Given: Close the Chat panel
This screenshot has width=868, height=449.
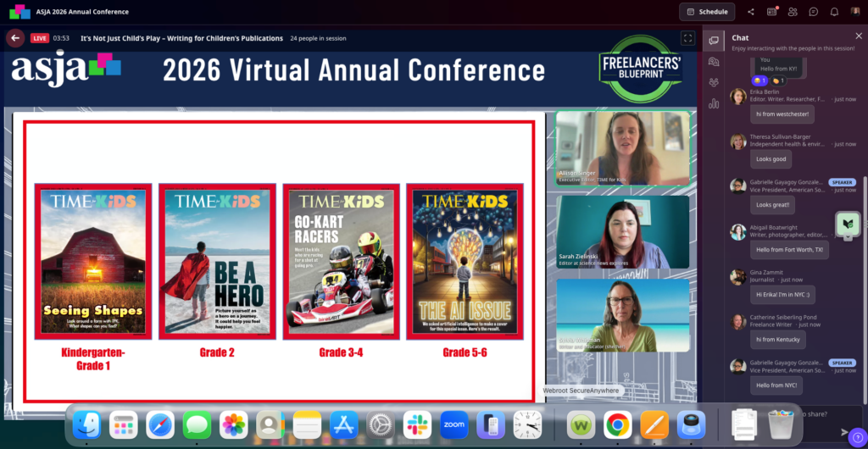Looking at the screenshot, I should [859, 36].
